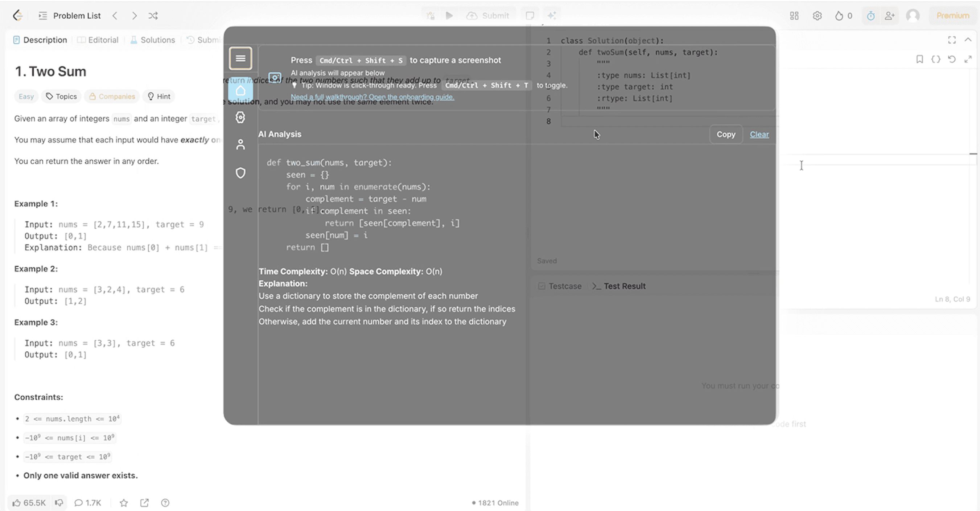Like the problem with thumbs up
The width and height of the screenshot is (980, 511).
[x=17, y=503]
